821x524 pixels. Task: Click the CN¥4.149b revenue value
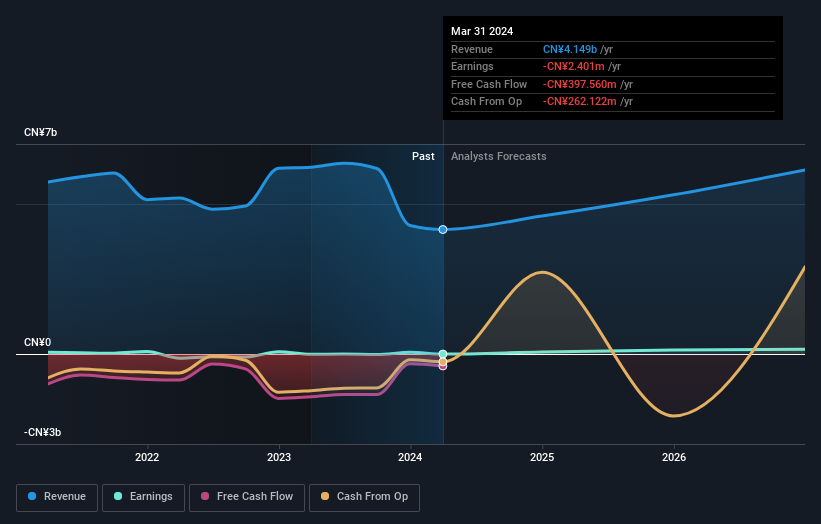coord(570,49)
